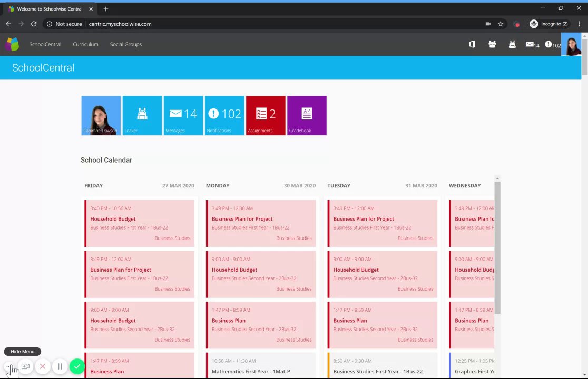Click the Incognito (2) profile indicator

(548, 24)
